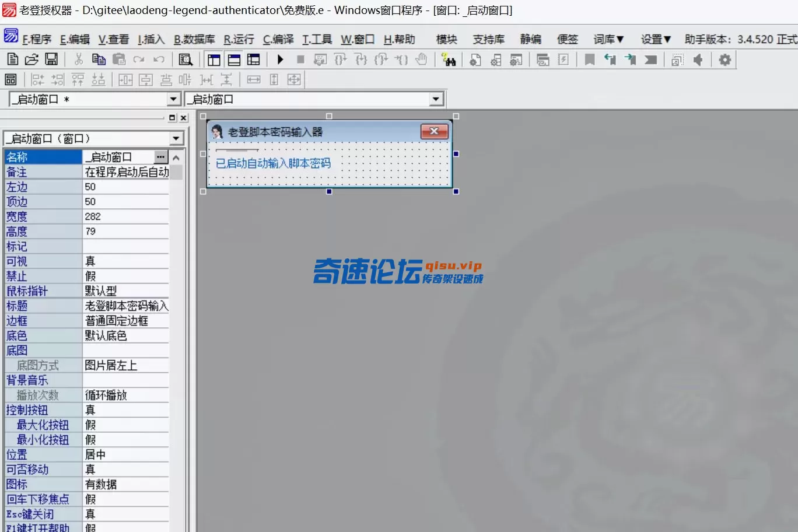This screenshot has width=798, height=532.
Task: Open the T.工具 menu
Action: [x=317, y=39]
